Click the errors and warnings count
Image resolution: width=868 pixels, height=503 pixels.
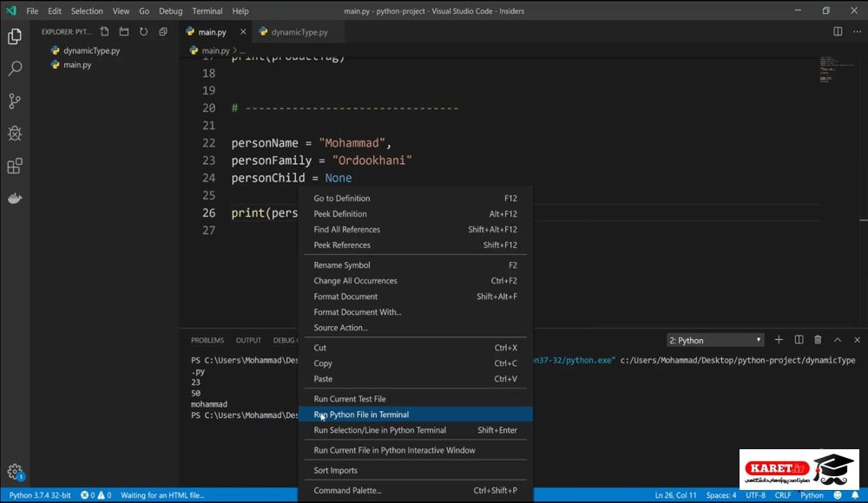coord(95,495)
